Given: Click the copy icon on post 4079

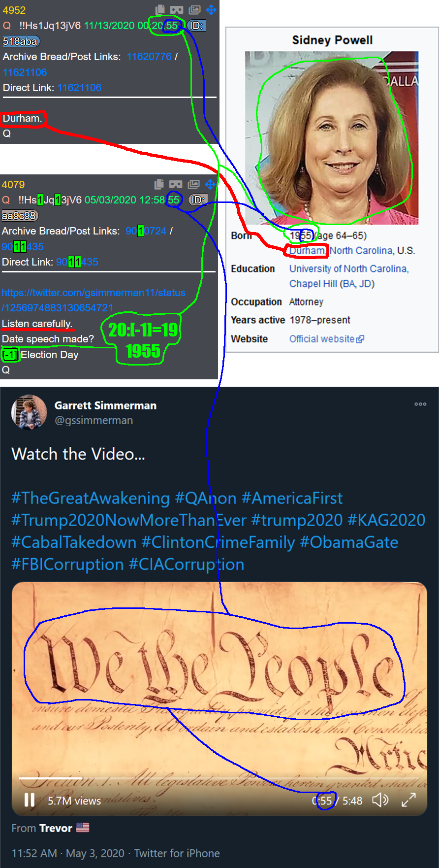Looking at the screenshot, I should [159, 184].
